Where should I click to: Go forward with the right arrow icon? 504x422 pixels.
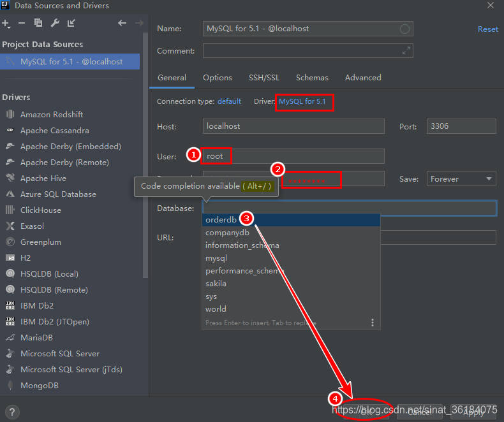pyautogui.click(x=139, y=23)
